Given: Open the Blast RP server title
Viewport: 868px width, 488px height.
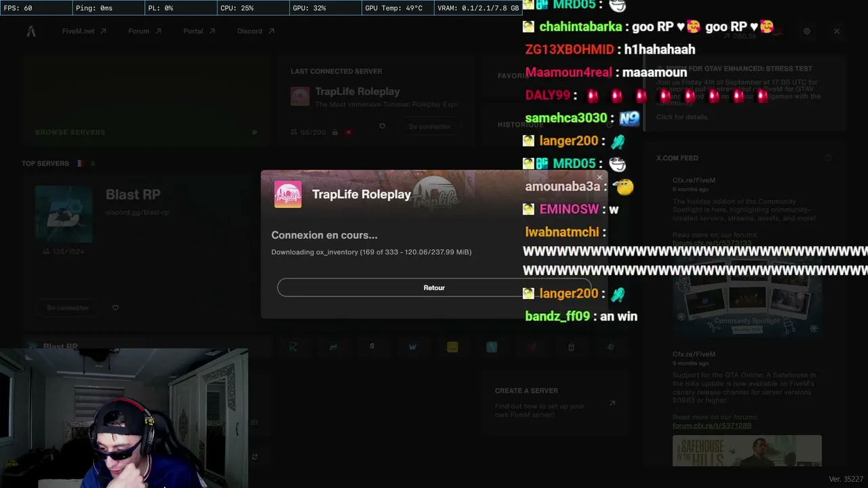Looking at the screenshot, I should coord(133,195).
